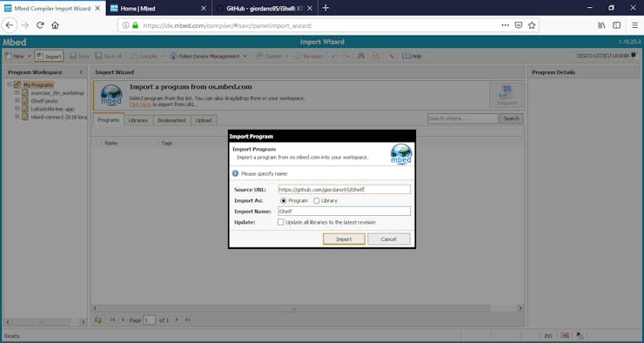Open the Commit dropdown arrow

click(286, 57)
